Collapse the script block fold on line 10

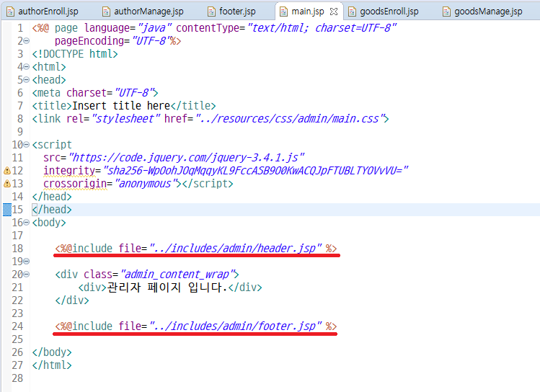click(x=27, y=145)
